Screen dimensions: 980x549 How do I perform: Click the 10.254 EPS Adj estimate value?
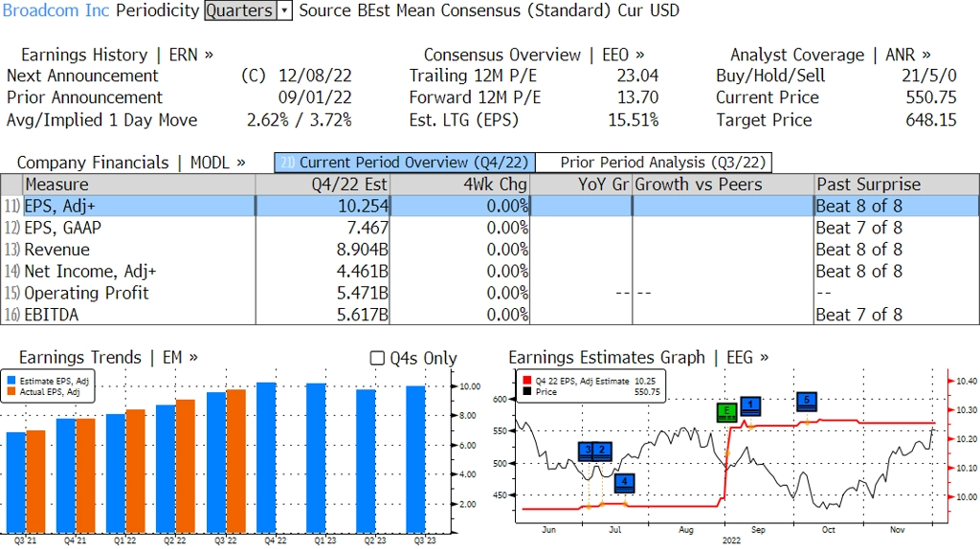pyautogui.click(x=363, y=206)
